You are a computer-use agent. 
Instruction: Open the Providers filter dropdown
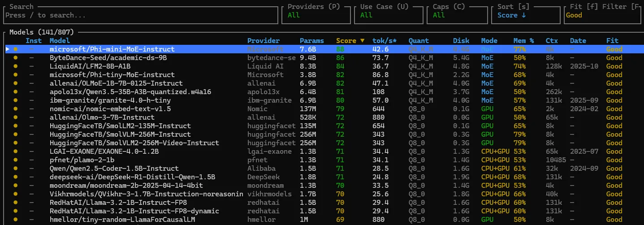point(317,15)
